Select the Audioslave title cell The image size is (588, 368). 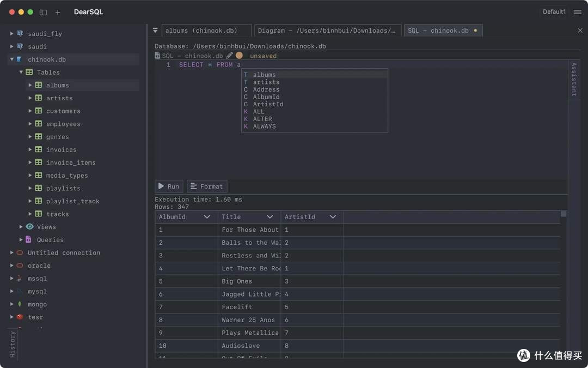click(249, 346)
